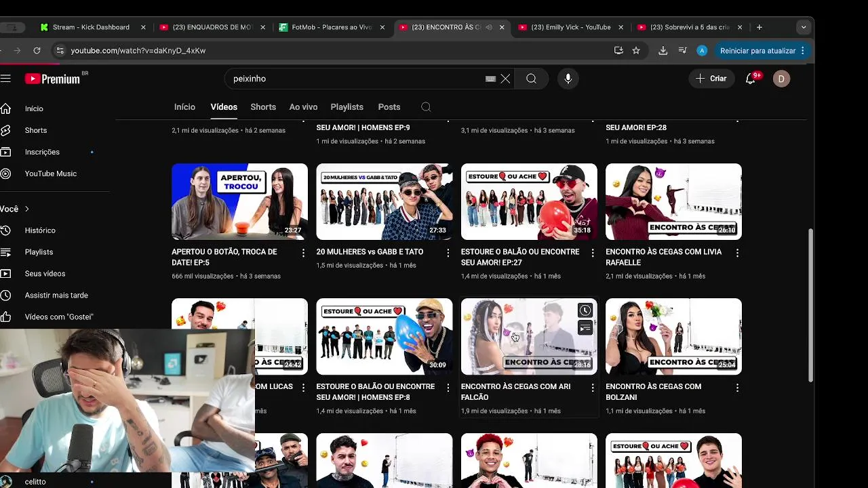This screenshot has width=868, height=488.
Task: Add Ari Falcão video to queue icon
Action: [x=585, y=328]
